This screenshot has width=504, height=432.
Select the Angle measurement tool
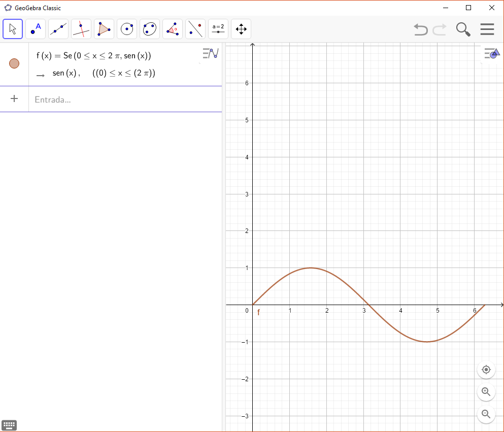[172, 29]
